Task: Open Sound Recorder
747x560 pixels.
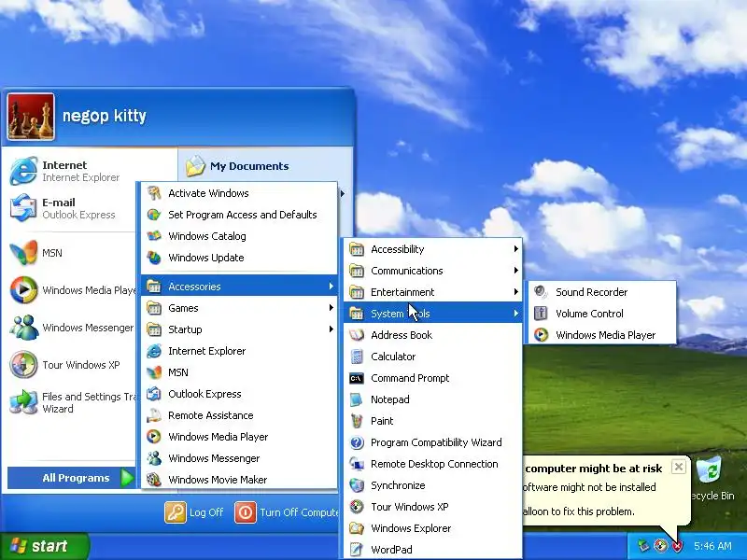Action: (602, 292)
